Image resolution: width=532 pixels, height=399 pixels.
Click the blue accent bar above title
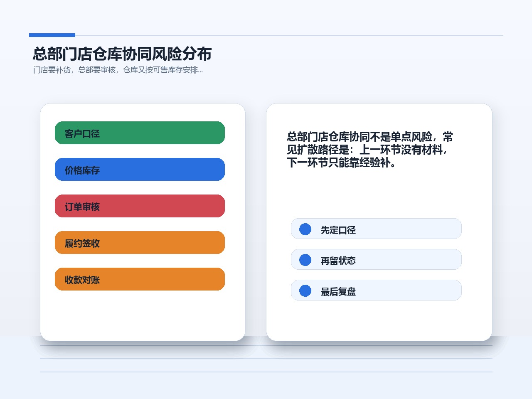52,35
